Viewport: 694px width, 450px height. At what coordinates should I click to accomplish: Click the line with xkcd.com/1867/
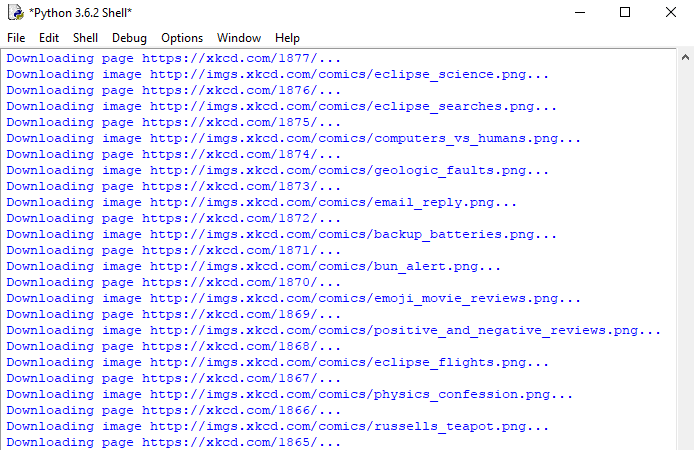point(174,378)
